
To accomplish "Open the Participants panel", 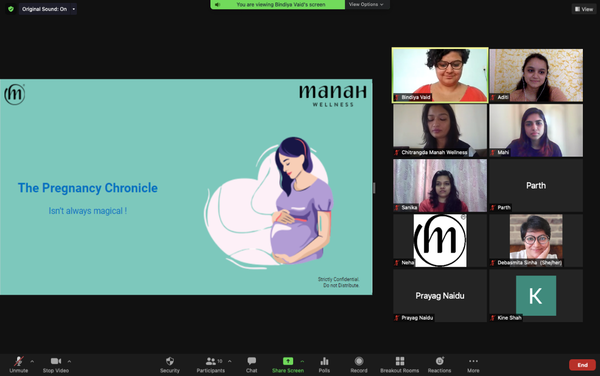I will (210, 365).
